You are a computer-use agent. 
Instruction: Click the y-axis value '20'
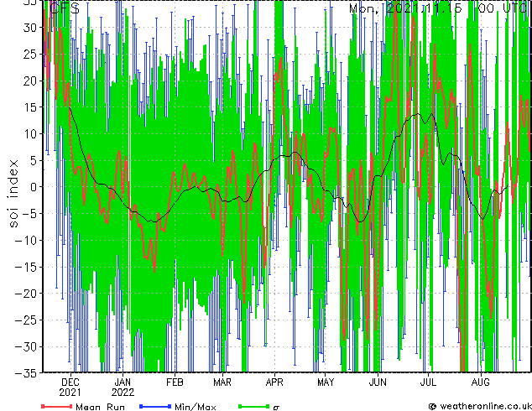30,81
